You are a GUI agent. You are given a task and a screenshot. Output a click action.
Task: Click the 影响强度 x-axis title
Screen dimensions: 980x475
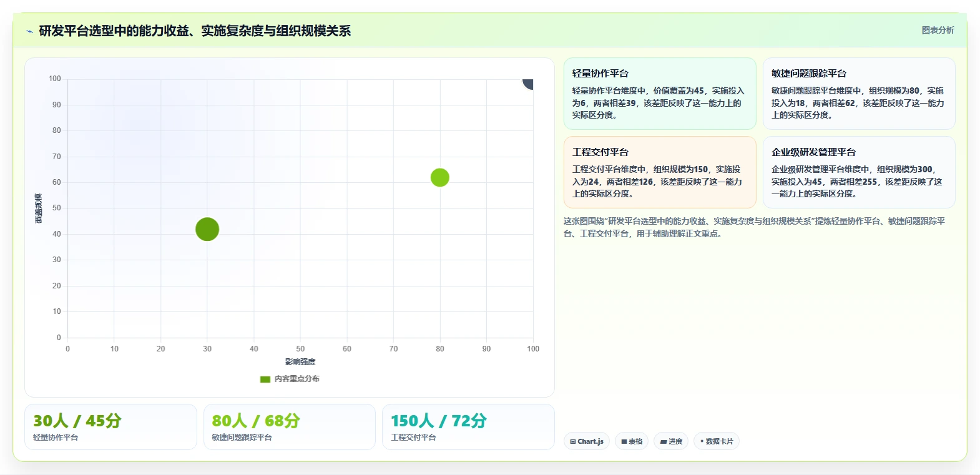point(300,362)
